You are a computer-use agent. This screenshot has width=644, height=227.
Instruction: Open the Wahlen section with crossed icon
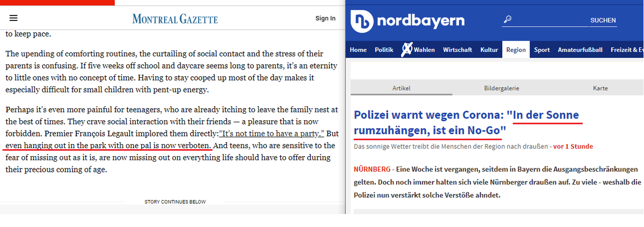pos(419,50)
